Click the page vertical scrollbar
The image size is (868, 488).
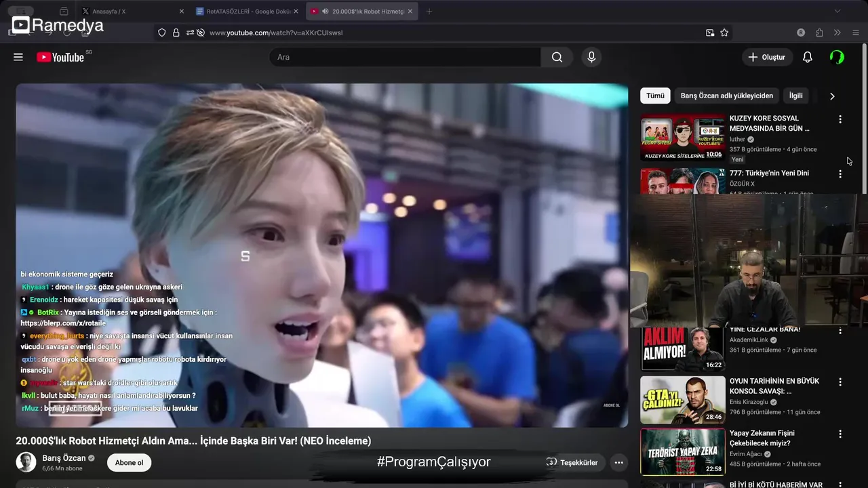click(865, 119)
